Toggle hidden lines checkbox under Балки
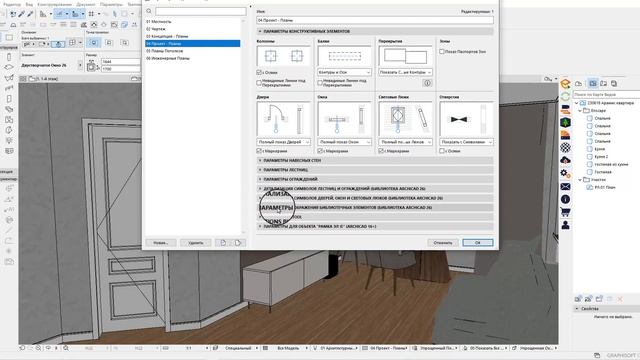This screenshot has height=360, width=640. 320,83
